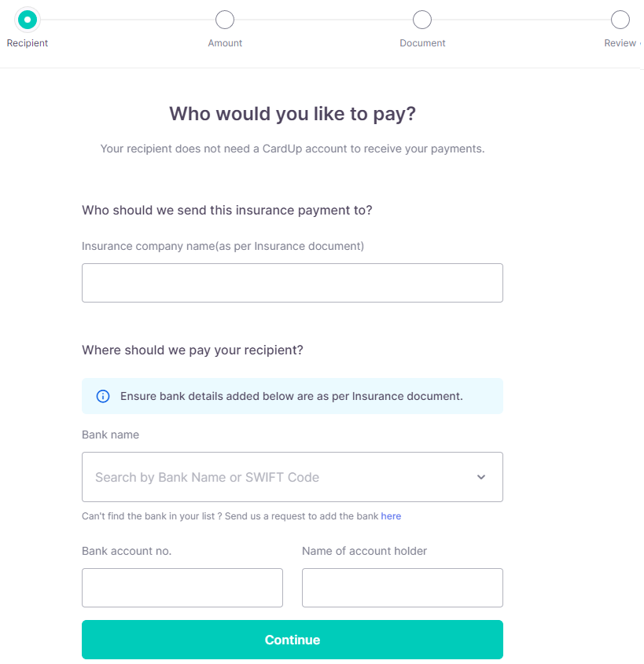Click the Review step label
Viewport: 644px width, 664px height.
tap(620, 43)
